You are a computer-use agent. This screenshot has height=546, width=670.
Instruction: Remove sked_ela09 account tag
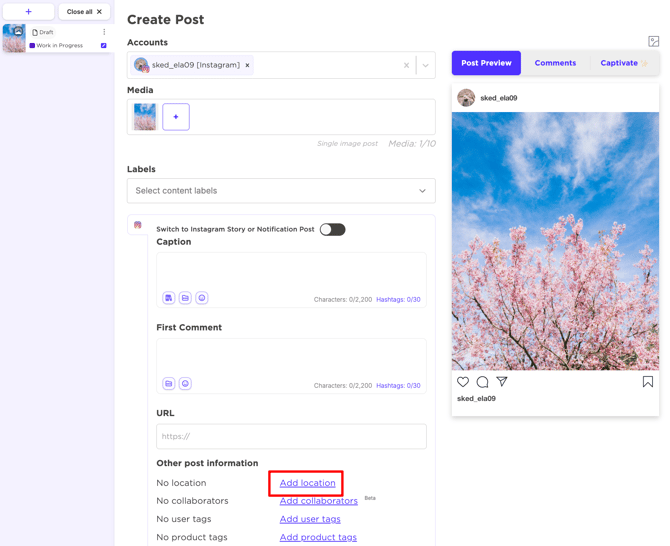pyautogui.click(x=248, y=65)
